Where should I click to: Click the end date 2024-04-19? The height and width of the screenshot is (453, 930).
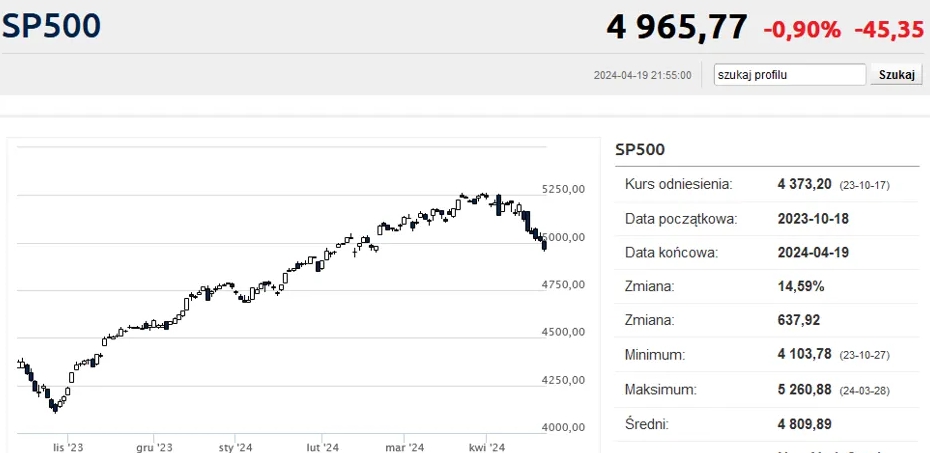pos(813,252)
